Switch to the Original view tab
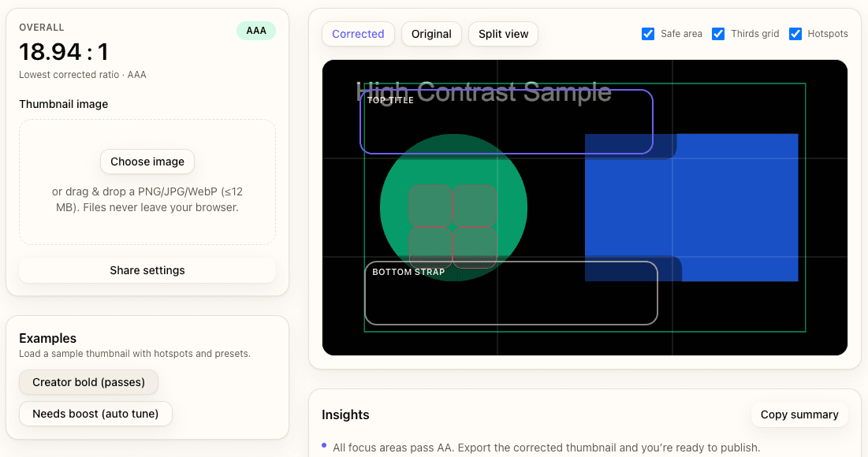Screen dimensions: 868x457 (x=431, y=34)
